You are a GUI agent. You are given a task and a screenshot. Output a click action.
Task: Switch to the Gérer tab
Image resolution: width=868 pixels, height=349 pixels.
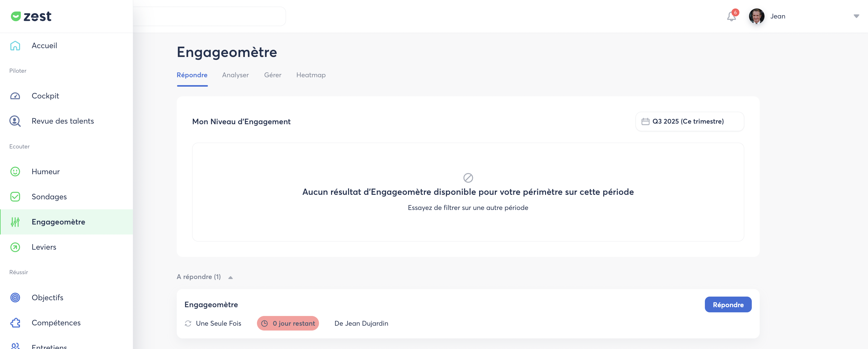(x=272, y=75)
